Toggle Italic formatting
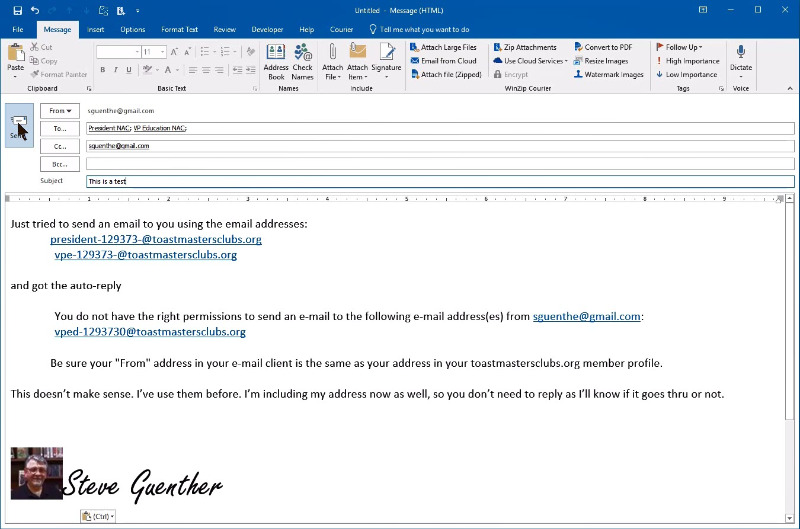800x529 pixels. 116,70
